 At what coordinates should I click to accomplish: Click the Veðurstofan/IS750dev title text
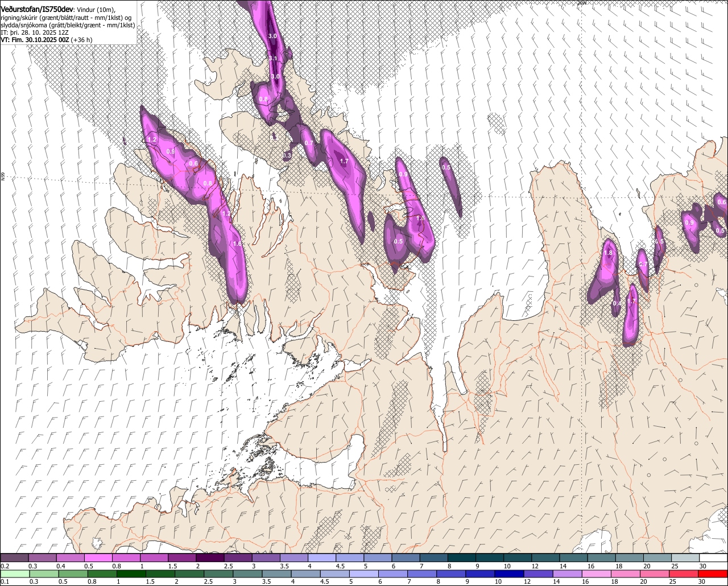[37, 9]
